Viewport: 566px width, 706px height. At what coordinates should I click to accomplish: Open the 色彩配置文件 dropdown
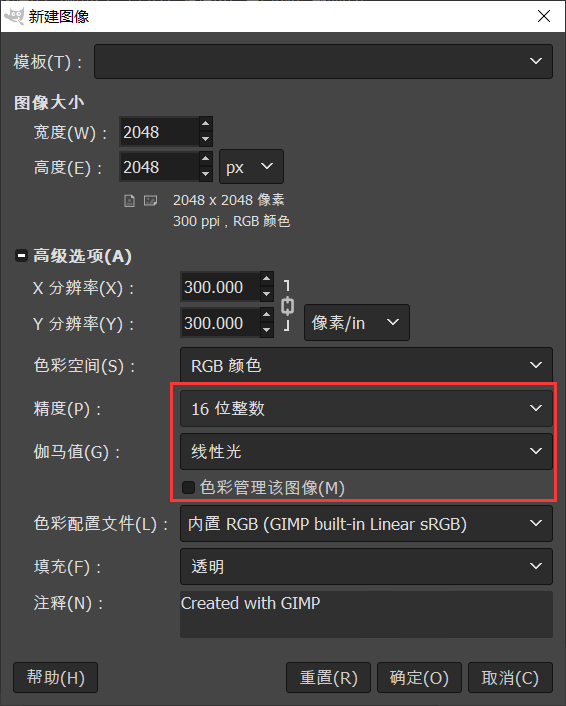click(x=366, y=523)
